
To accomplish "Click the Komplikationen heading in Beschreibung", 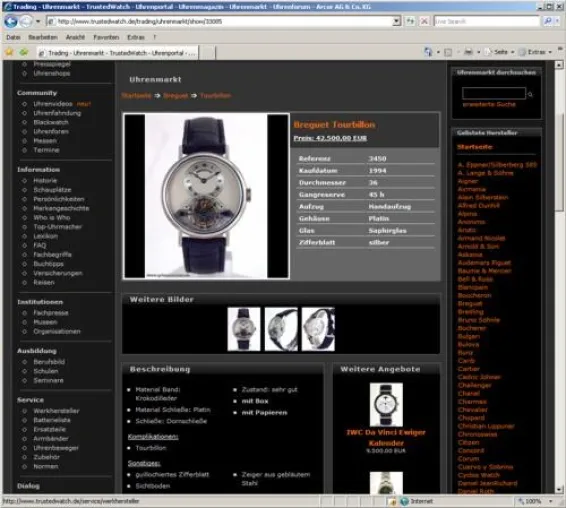I will pos(153,437).
